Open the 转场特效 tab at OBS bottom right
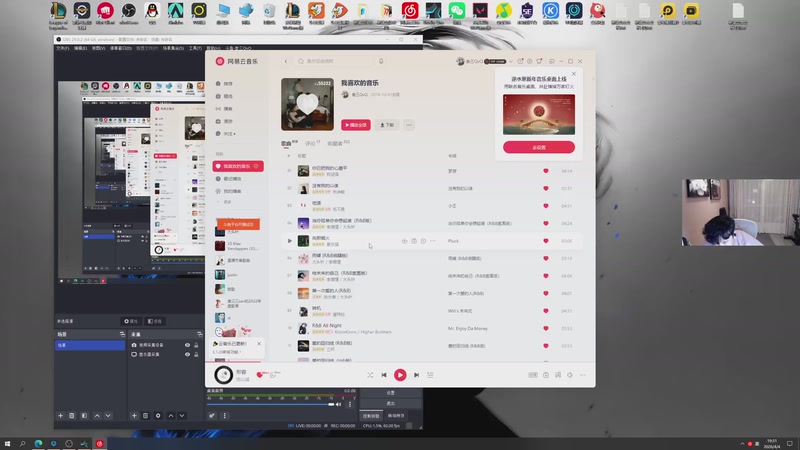The image size is (800, 450). point(396,416)
